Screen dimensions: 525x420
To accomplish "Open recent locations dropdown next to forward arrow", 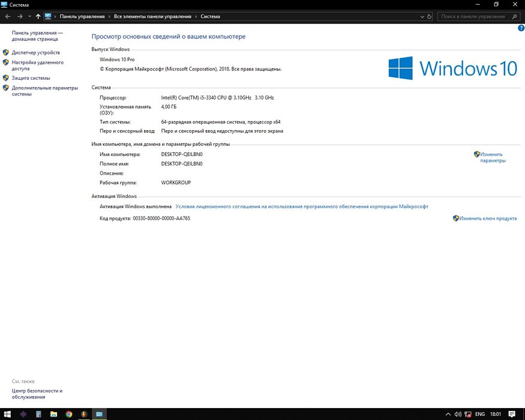I will (x=29, y=16).
